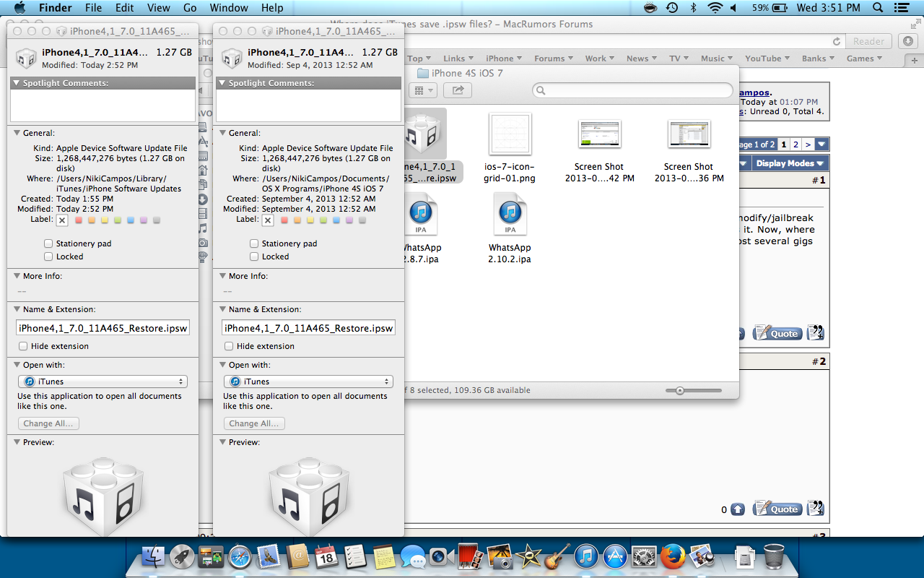
Task: Open the Banks bookmarks folder
Action: click(x=817, y=59)
